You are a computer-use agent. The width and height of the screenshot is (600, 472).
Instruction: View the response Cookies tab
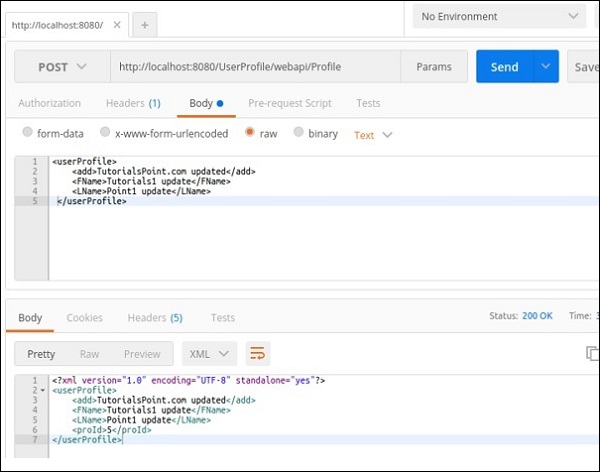pos(85,318)
